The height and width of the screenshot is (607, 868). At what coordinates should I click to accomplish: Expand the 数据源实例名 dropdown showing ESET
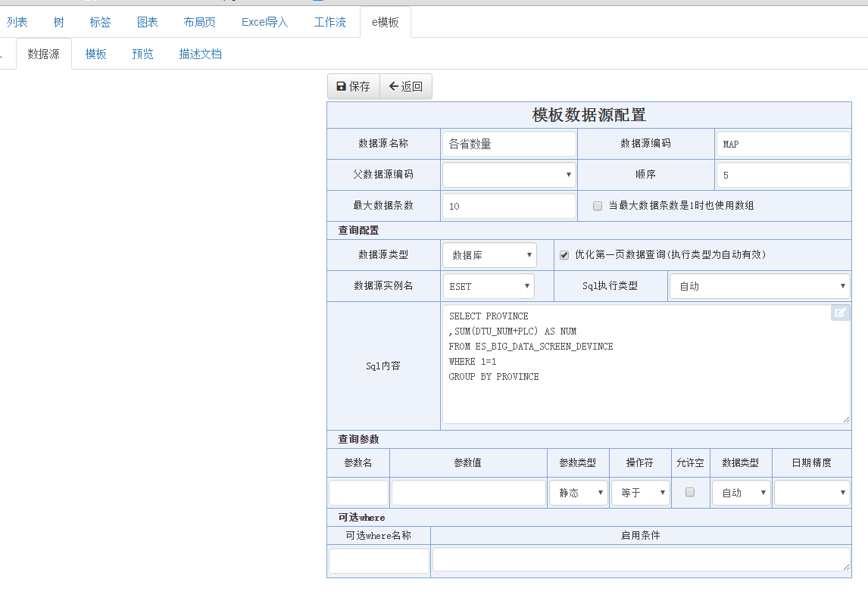tap(489, 286)
